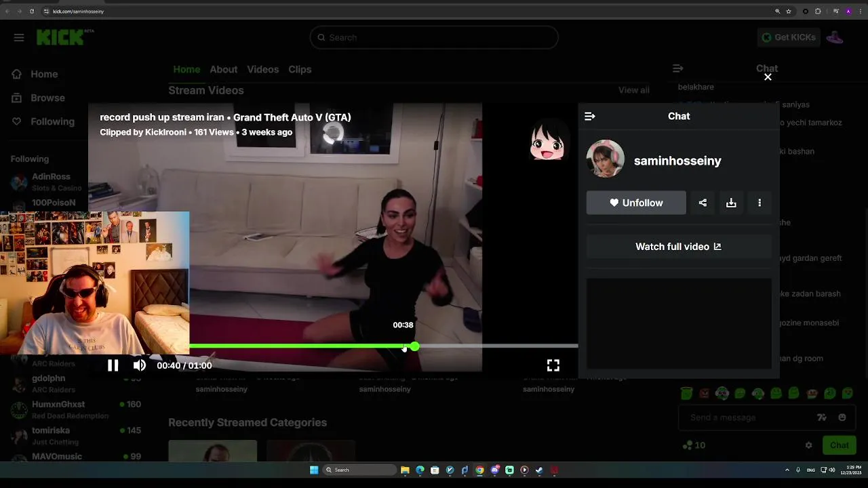Click the browser address bar

click(407, 12)
